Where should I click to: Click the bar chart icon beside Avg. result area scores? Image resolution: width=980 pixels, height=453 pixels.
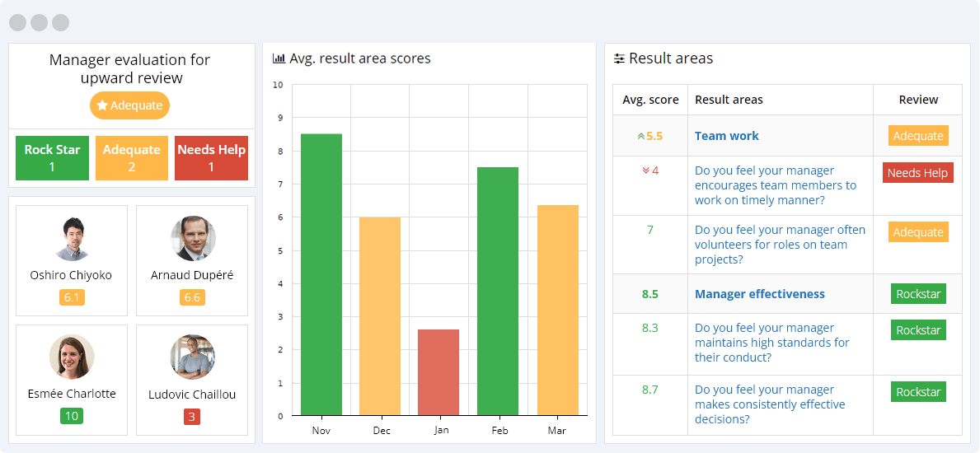[x=279, y=58]
